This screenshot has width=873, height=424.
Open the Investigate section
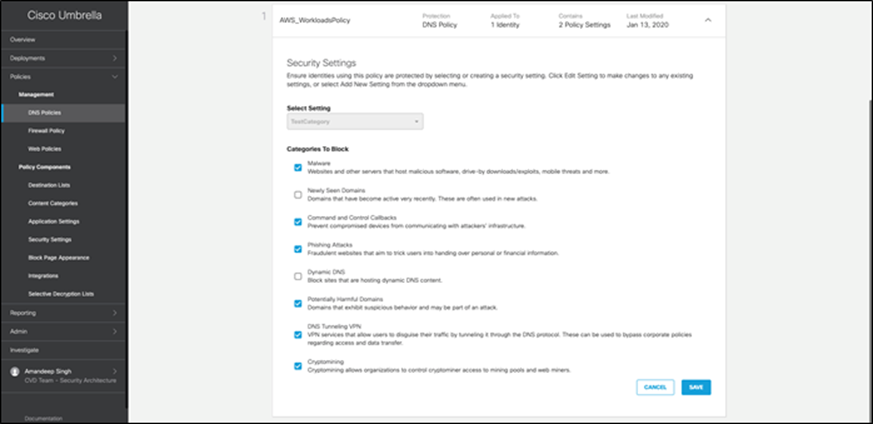pyautogui.click(x=24, y=350)
